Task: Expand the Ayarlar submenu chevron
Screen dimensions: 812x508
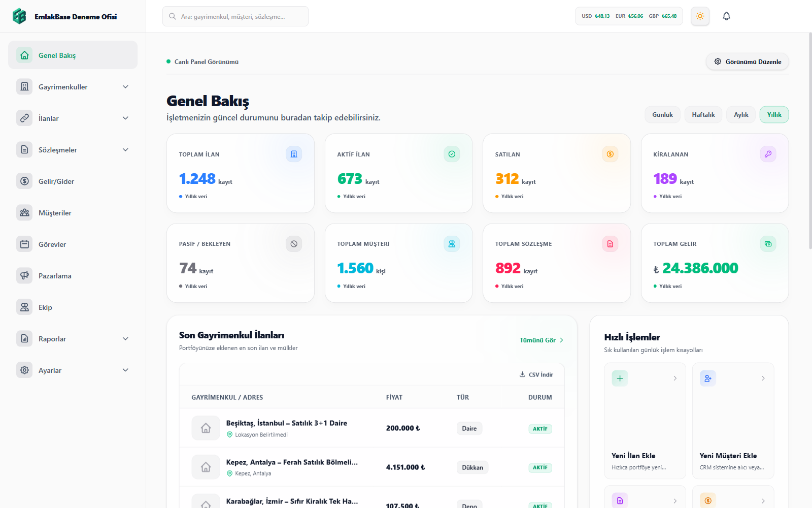Action: 125,370
